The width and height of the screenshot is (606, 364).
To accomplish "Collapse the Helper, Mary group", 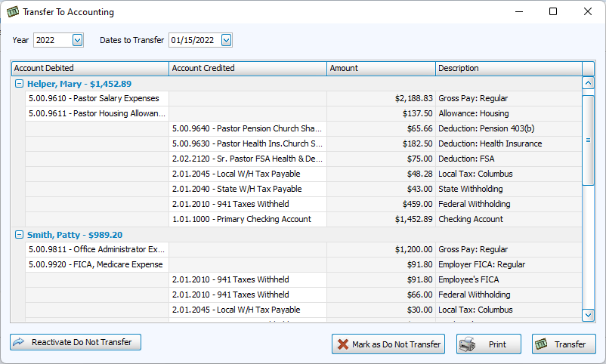I will click(x=19, y=84).
